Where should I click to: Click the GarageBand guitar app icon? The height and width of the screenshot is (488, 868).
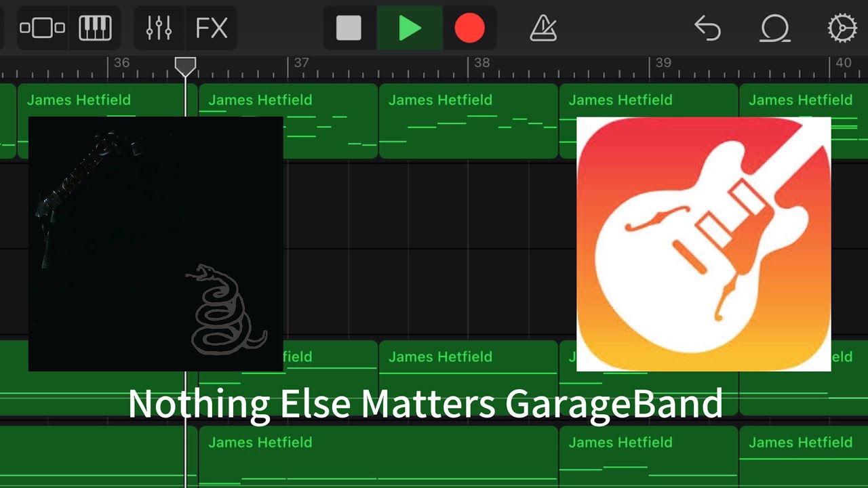[x=703, y=244]
